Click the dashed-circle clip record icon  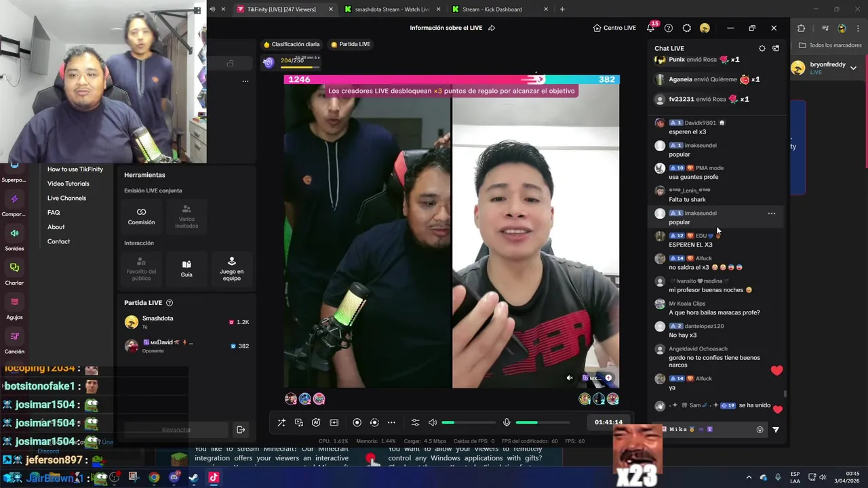click(374, 422)
